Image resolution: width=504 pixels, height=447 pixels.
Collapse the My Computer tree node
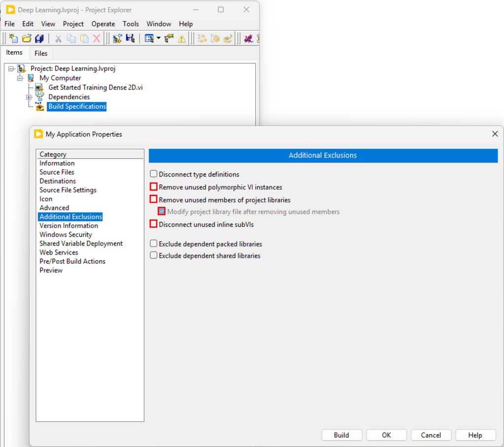tap(20, 78)
